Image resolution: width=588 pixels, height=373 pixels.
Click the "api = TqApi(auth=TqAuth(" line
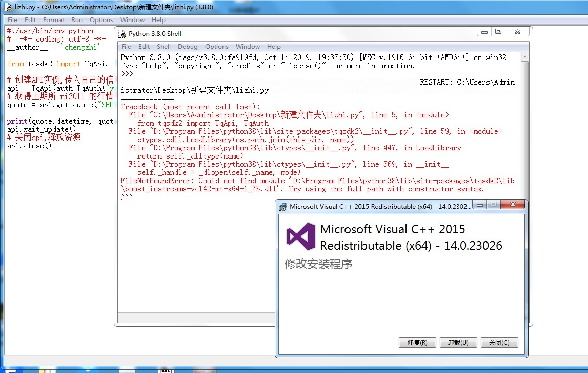point(60,88)
